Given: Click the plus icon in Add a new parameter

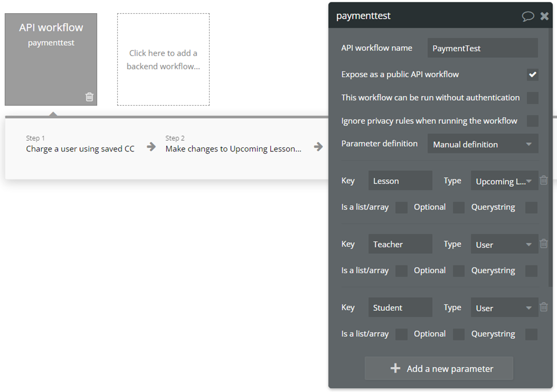Looking at the screenshot, I should click(395, 368).
